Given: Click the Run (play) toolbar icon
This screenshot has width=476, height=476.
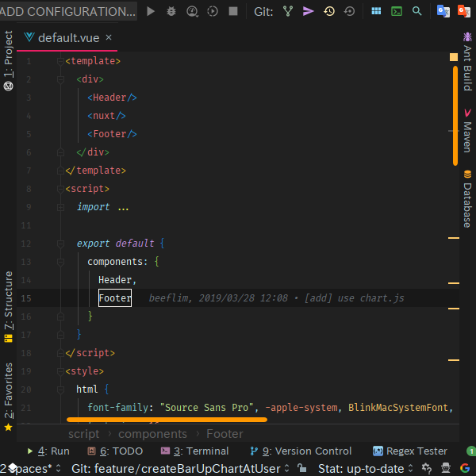Looking at the screenshot, I should (151, 12).
